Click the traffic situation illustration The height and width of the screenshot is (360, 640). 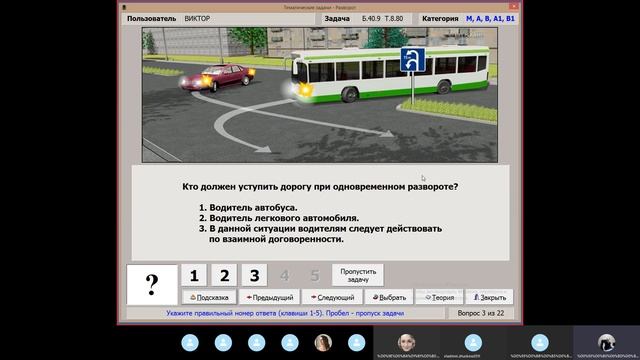point(320,95)
